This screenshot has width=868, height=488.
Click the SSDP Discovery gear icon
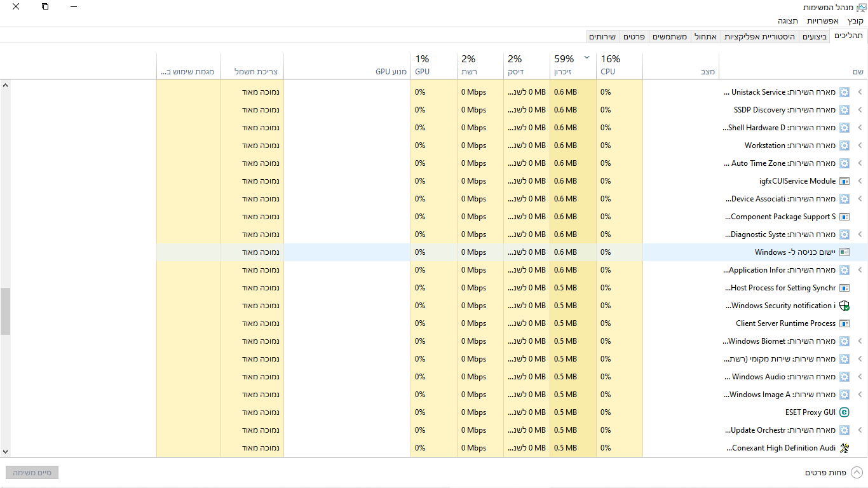(844, 110)
